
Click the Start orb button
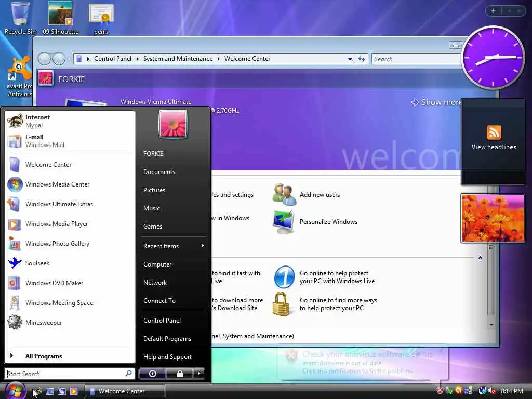coord(15,391)
